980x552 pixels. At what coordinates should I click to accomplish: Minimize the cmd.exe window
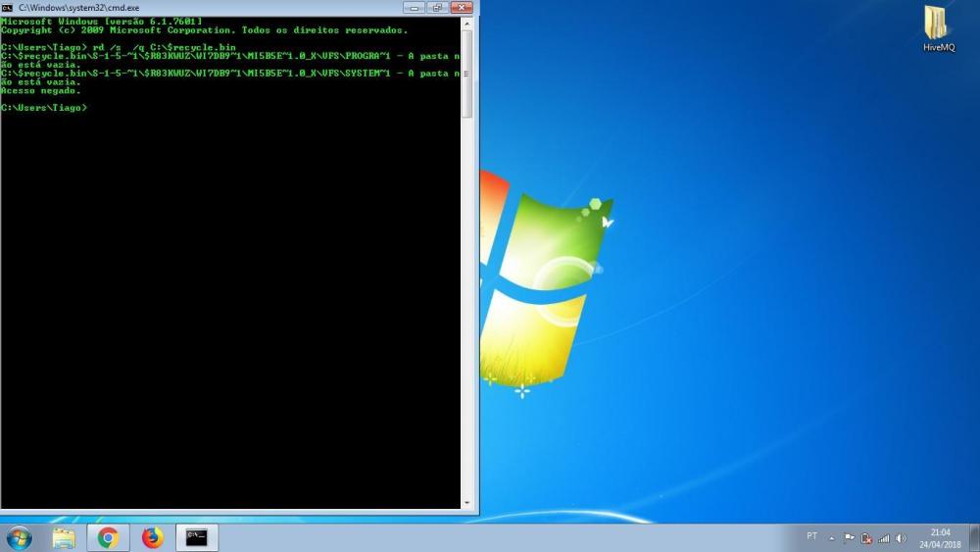[415, 8]
